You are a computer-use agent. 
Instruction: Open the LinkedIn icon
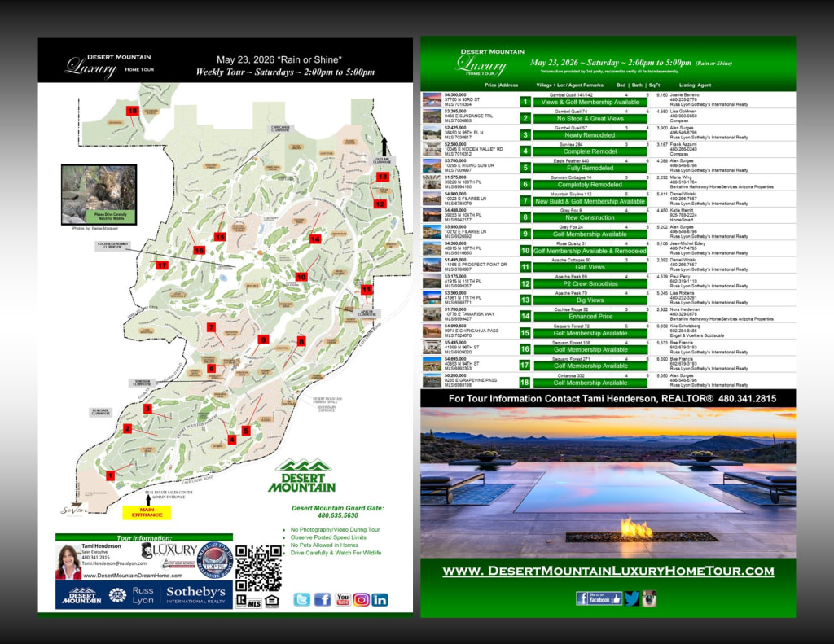380,599
